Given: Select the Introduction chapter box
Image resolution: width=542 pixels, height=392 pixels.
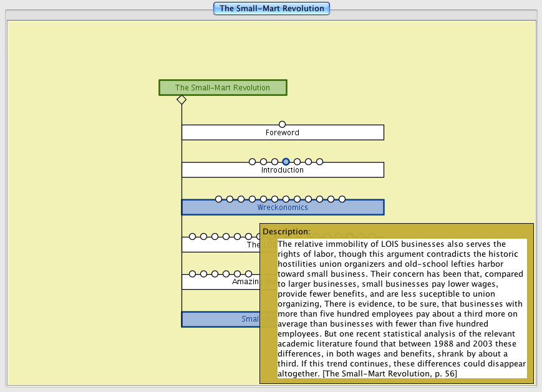Looking at the screenshot, I should 282,170.
